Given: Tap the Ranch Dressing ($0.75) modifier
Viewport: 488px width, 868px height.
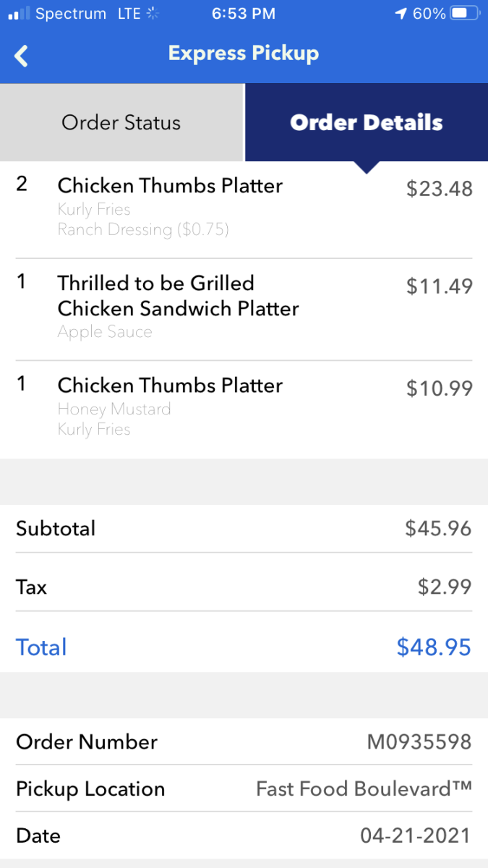Looking at the screenshot, I should (143, 230).
